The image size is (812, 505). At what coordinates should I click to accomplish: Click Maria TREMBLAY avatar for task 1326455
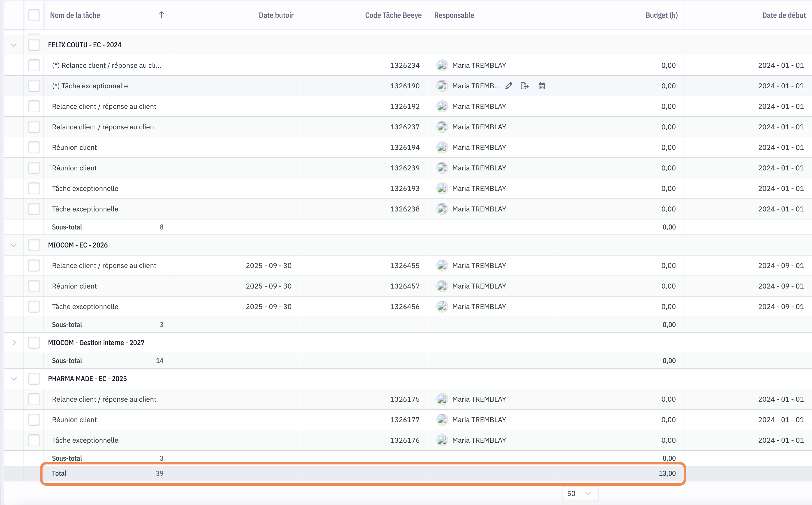pos(442,266)
